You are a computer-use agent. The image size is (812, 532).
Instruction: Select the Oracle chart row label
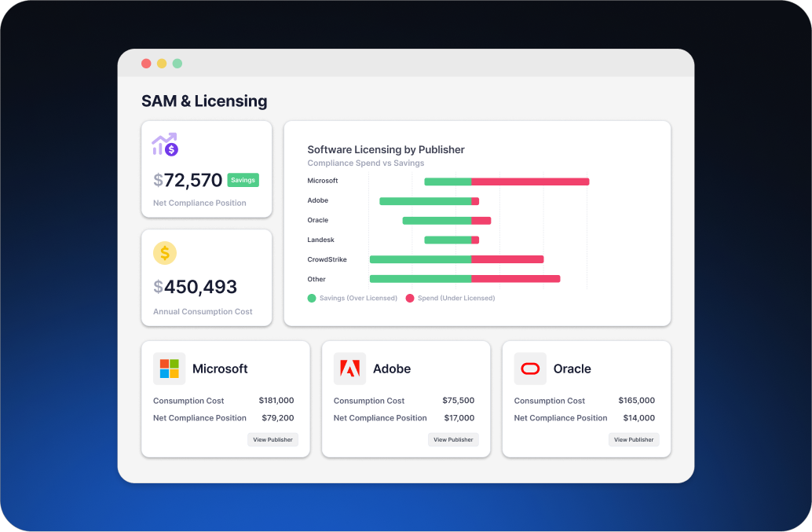[318, 220]
